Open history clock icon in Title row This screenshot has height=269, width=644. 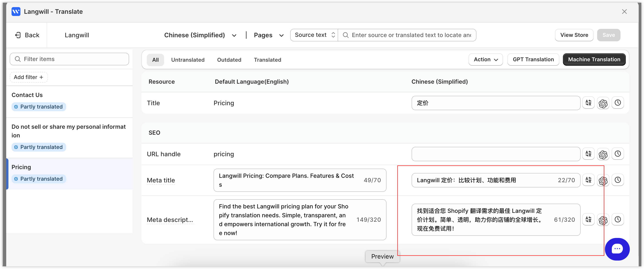[x=618, y=103]
